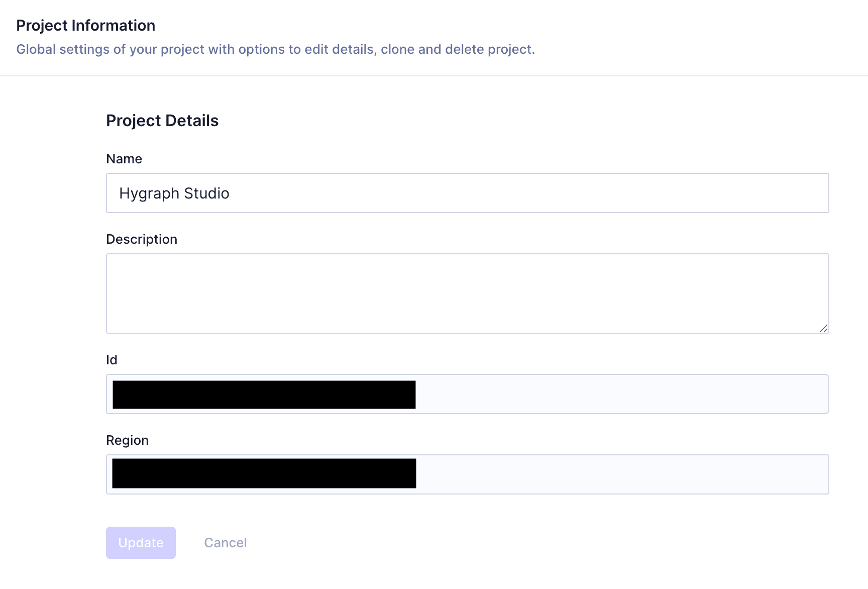Viewport: 868px width, 589px height.
Task: Click the Description label
Action: tap(142, 239)
